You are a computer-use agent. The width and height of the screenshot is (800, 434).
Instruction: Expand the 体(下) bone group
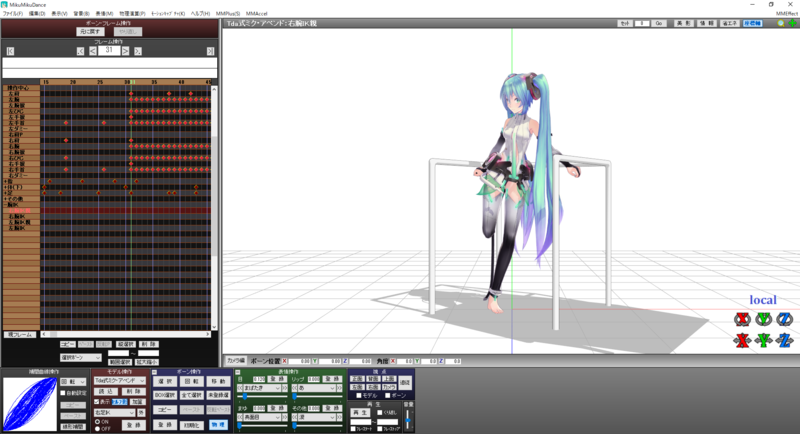(5, 187)
